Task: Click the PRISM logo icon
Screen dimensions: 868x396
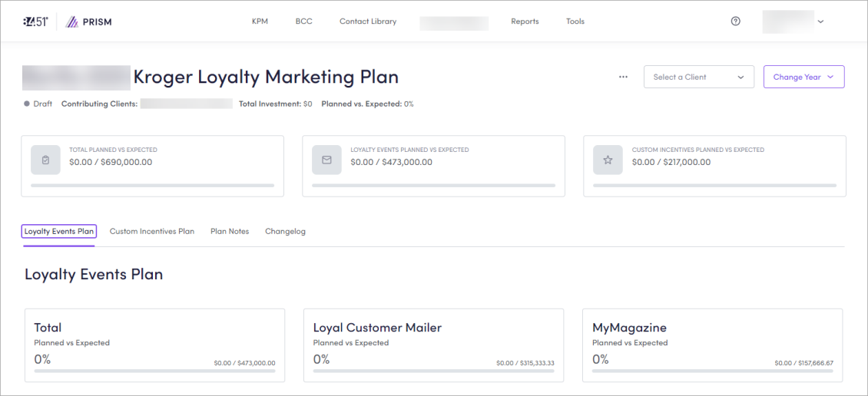Action: pos(71,21)
